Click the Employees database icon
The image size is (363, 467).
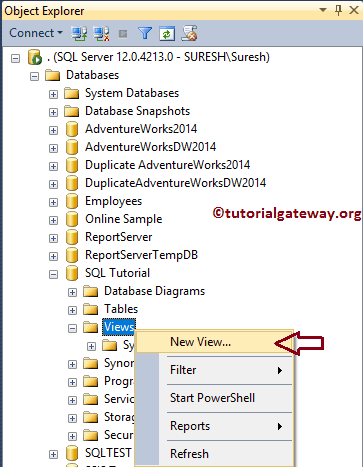(x=72, y=201)
